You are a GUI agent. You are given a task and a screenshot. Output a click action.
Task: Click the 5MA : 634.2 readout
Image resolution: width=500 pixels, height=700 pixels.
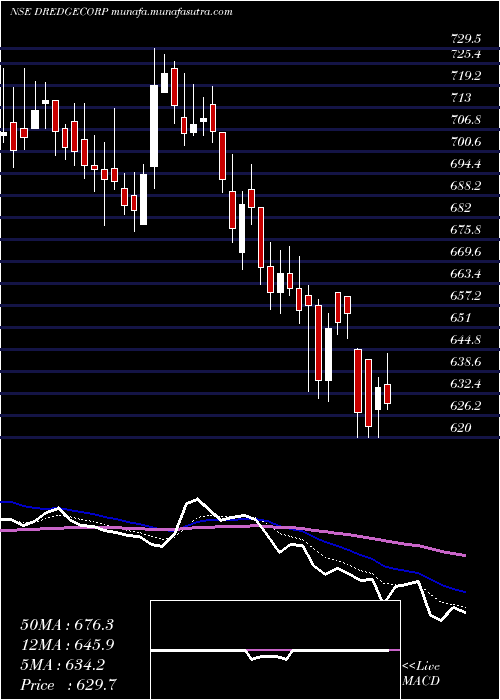tap(62, 665)
